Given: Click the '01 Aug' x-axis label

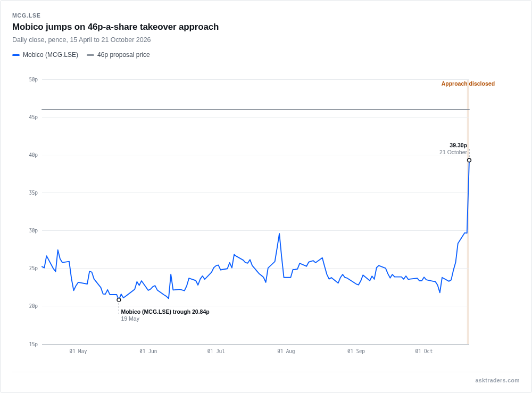Looking at the screenshot, I should pyautogui.click(x=286, y=352).
